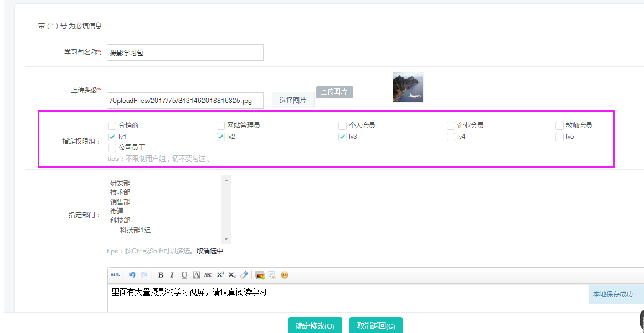Click 确定修改(O) to confirm changes
This screenshot has width=644, height=333.
pyautogui.click(x=315, y=326)
